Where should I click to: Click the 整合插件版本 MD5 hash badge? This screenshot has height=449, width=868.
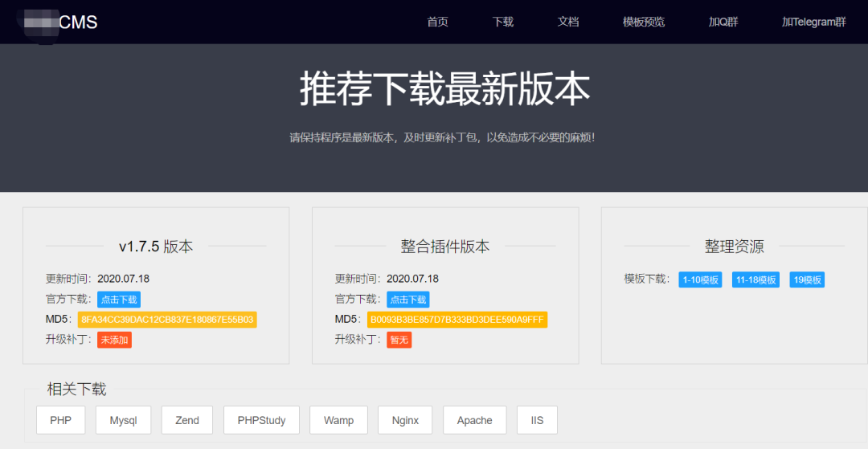pos(457,320)
